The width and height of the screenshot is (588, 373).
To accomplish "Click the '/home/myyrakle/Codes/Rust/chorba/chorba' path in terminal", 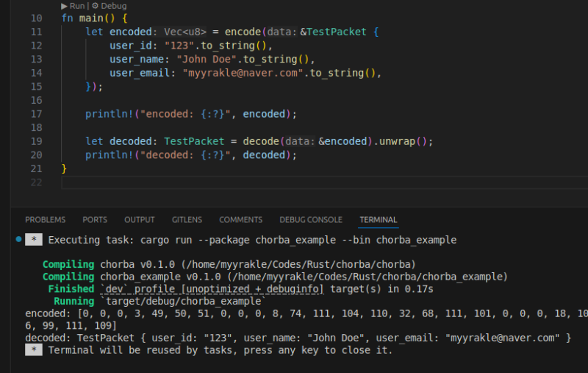I will (298, 265).
